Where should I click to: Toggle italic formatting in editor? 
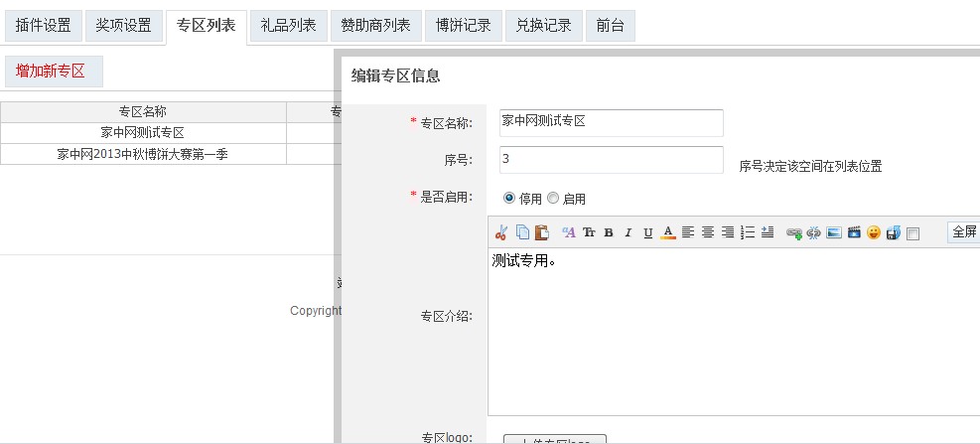click(629, 232)
